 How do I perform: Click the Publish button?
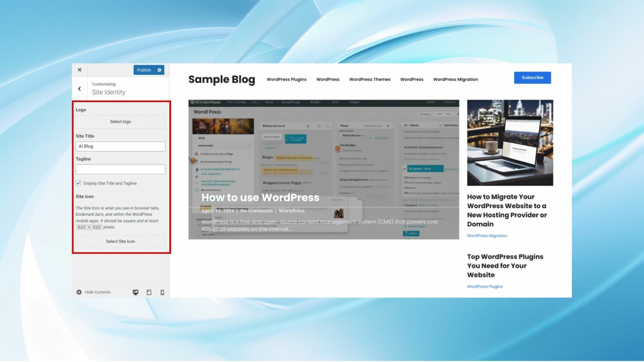pyautogui.click(x=144, y=70)
